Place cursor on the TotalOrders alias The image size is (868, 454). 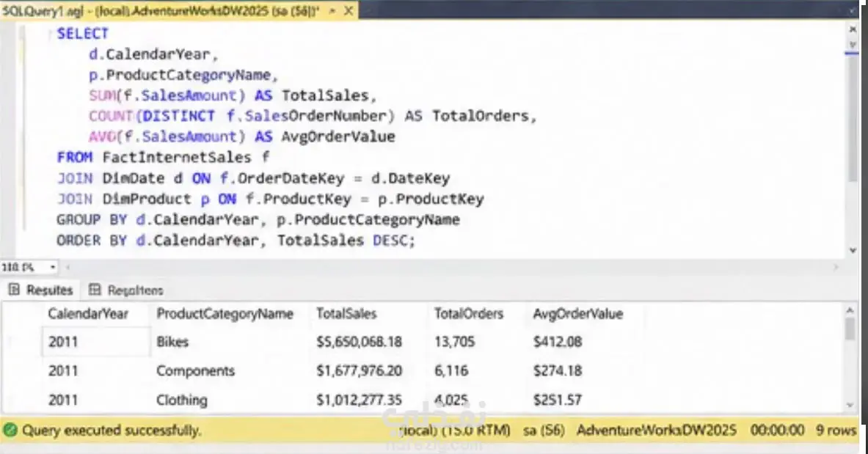[x=481, y=116]
